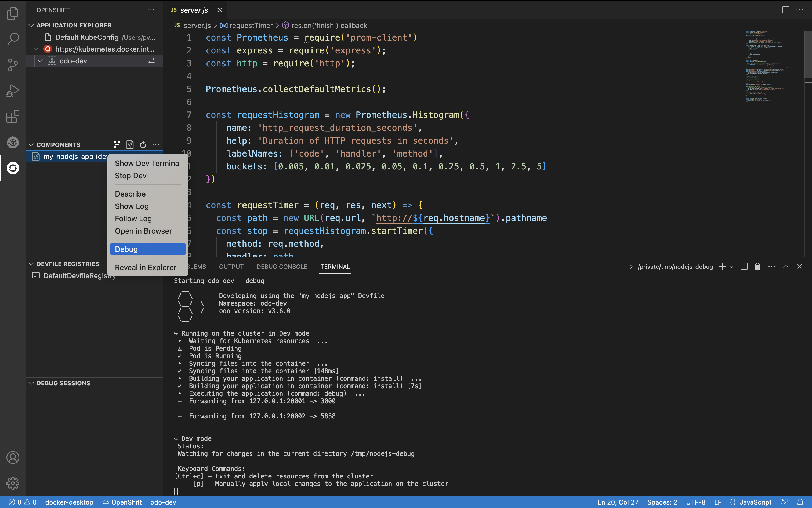This screenshot has height=508, width=812.
Task: Select Debug from the context menu
Action: 126,249
